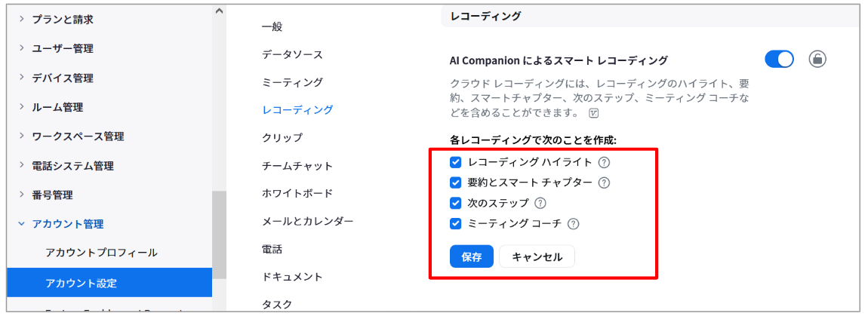Click the キャンセル button
Image resolution: width=868 pixels, height=316 pixels.
tap(537, 256)
